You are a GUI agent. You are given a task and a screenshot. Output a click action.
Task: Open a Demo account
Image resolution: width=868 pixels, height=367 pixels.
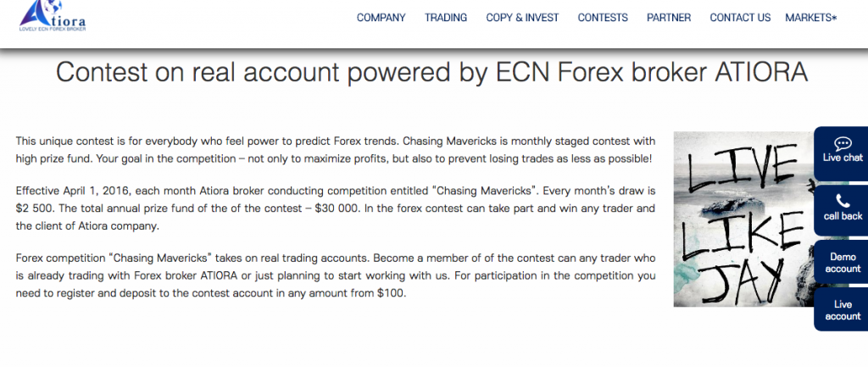(x=843, y=263)
